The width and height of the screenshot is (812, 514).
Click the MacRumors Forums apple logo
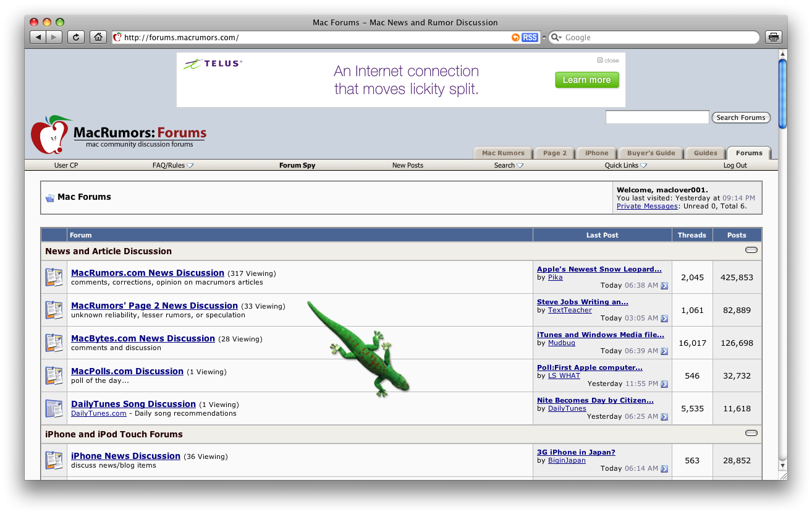click(51, 134)
